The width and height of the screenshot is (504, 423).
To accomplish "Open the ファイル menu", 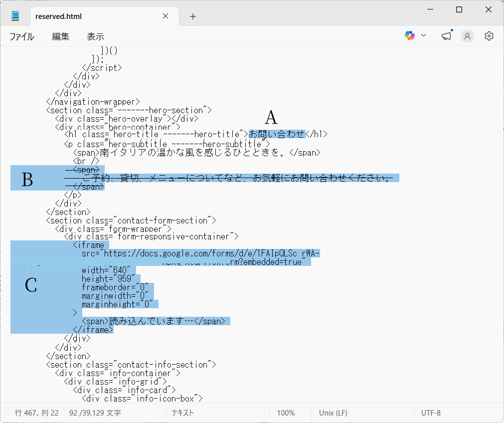I will 22,36.
